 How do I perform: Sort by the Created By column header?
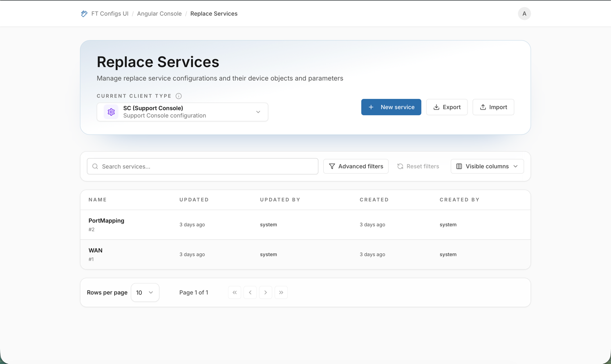point(460,200)
